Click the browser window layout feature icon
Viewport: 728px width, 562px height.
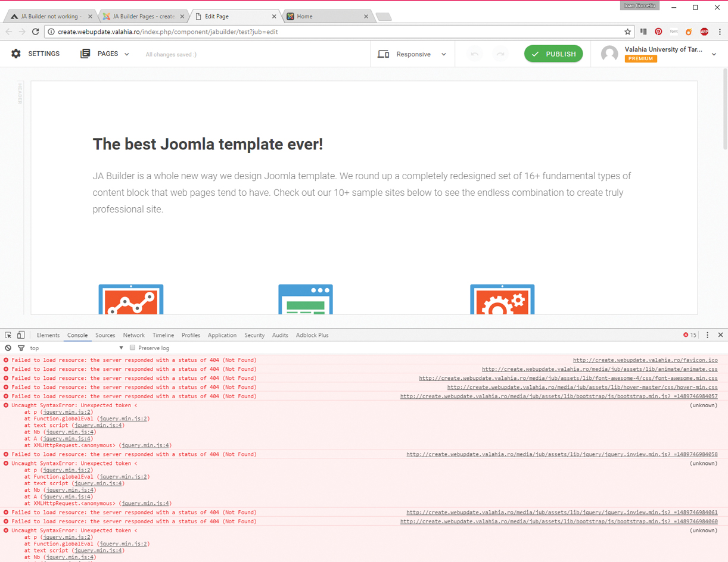click(306, 299)
